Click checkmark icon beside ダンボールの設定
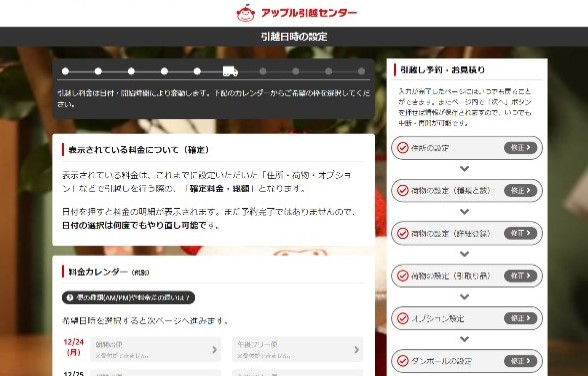 coord(403,361)
